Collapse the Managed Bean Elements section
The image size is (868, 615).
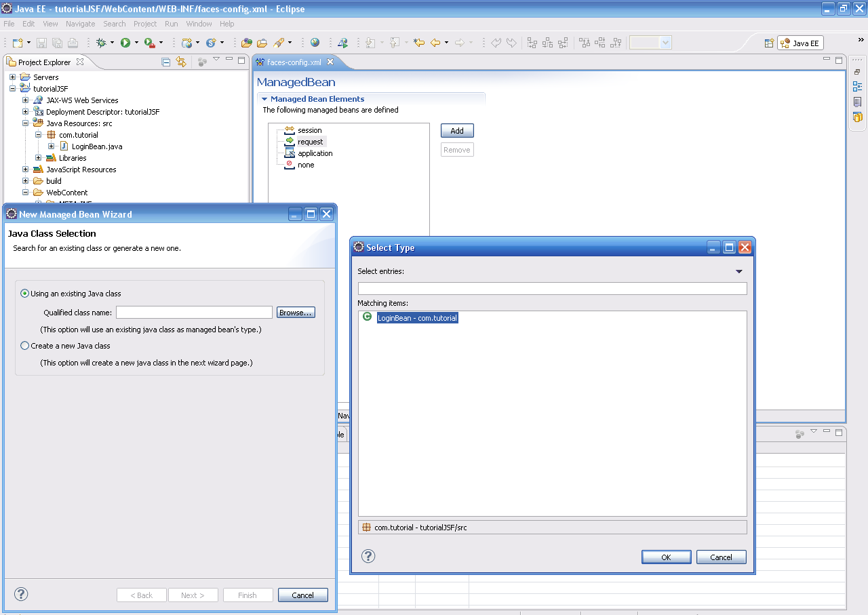point(264,99)
